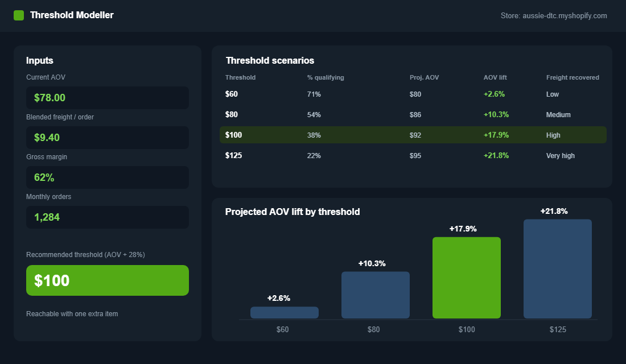Click the Proj. AOV column header
Image resolution: width=626 pixels, height=364 pixels.
coord(424,77)
